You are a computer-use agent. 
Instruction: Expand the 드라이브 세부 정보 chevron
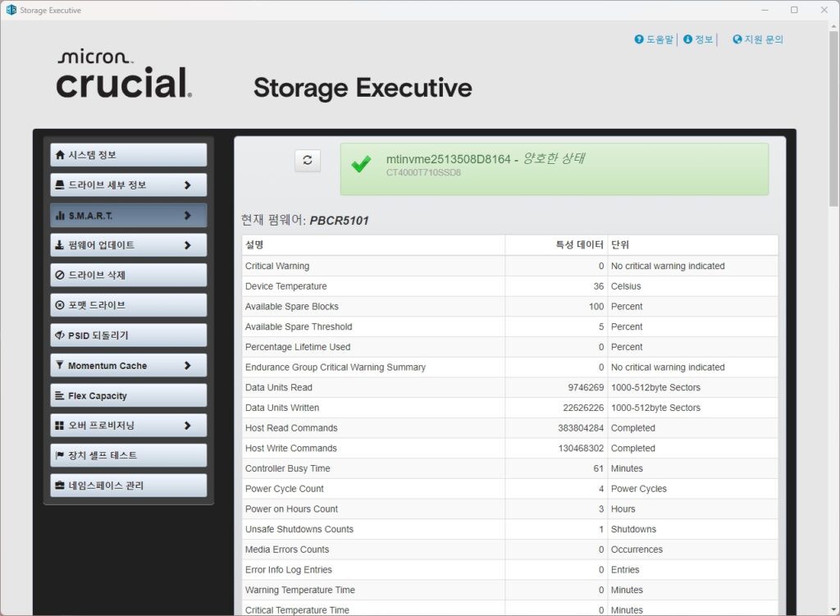(188, 185)
